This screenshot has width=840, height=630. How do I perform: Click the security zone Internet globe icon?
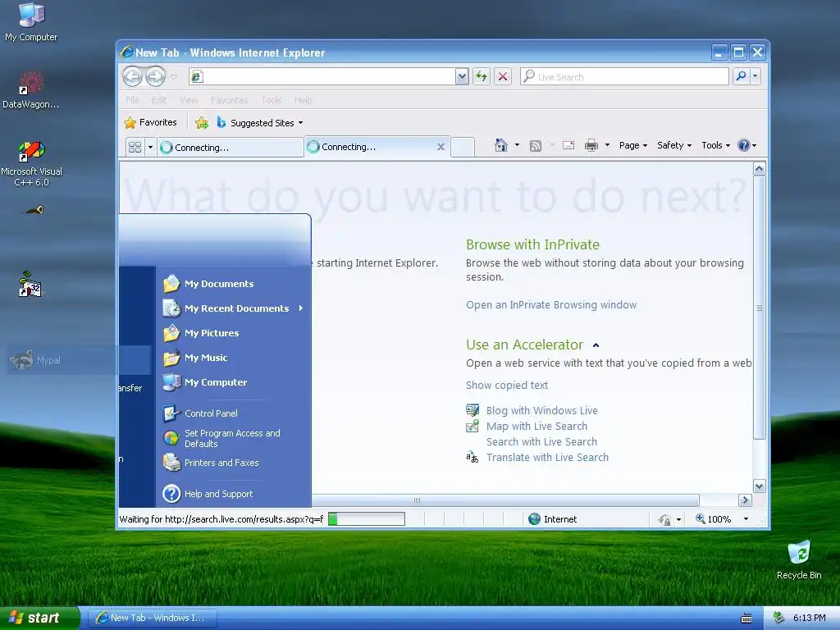(534, 518)
